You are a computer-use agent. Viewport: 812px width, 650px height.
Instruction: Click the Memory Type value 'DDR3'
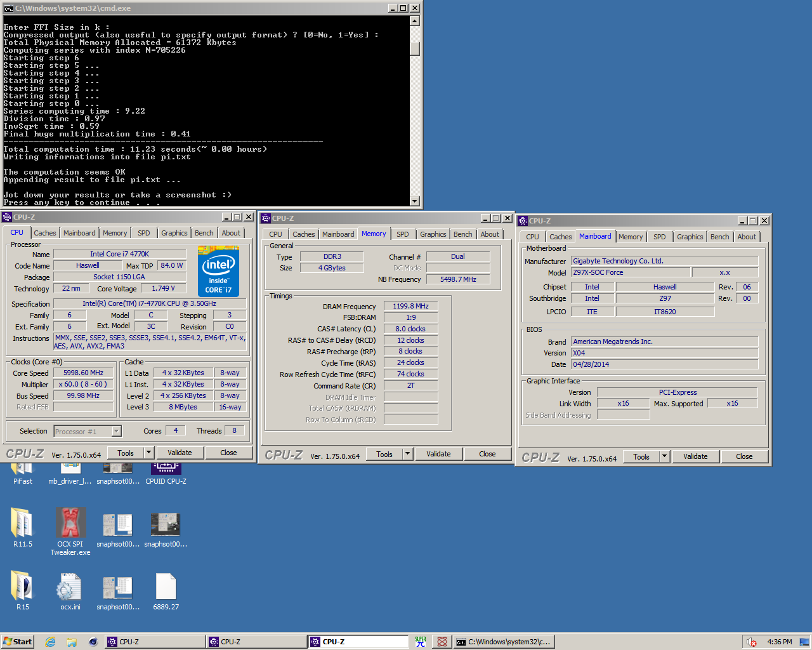[x=332, y=256]
